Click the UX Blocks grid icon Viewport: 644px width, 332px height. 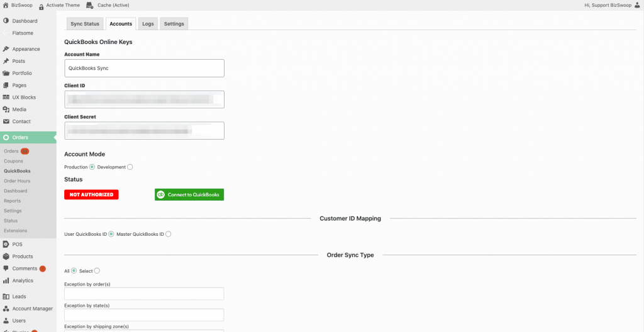tap(6, 97)
